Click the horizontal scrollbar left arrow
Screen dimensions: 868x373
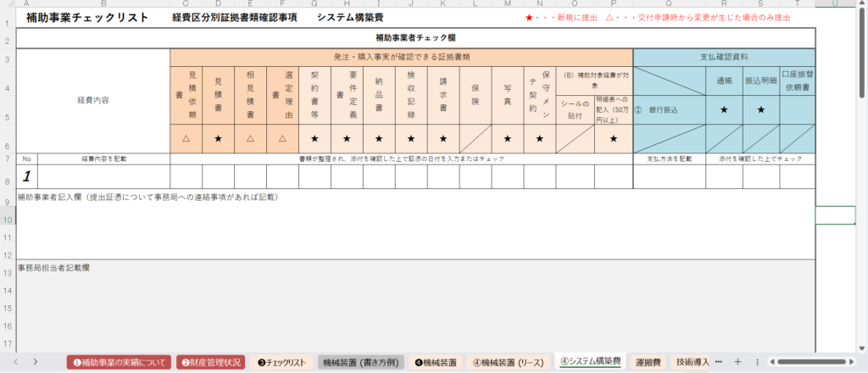pos(771,362)
